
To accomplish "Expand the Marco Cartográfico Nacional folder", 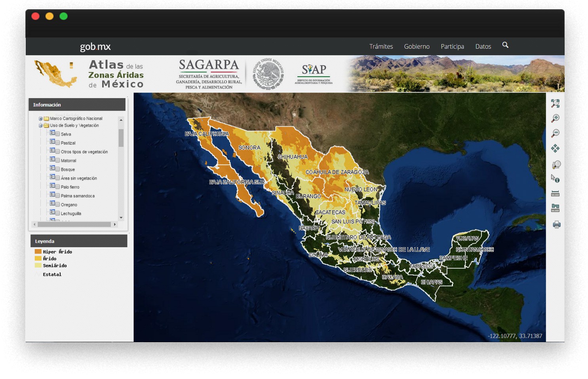I will point(40,119).
